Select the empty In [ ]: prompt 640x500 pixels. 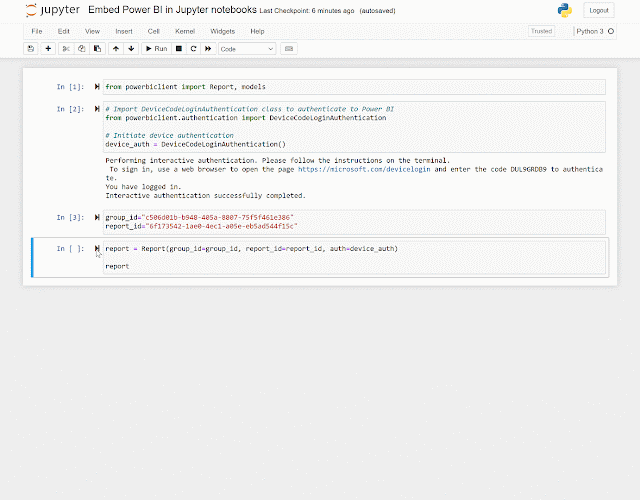click(70, 249)
